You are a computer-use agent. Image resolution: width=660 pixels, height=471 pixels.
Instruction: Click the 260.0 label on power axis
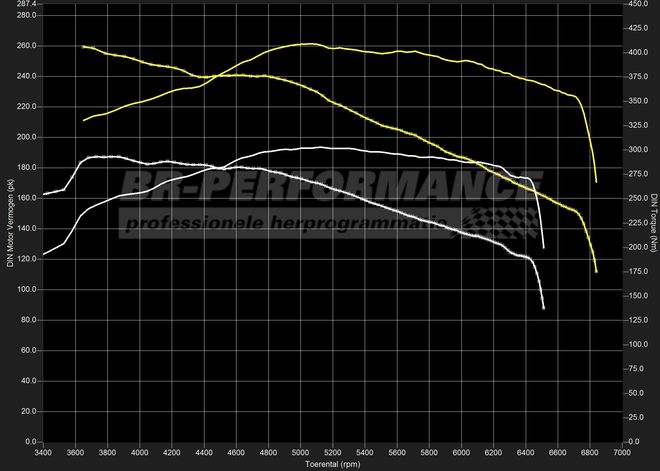click(26, 46)
